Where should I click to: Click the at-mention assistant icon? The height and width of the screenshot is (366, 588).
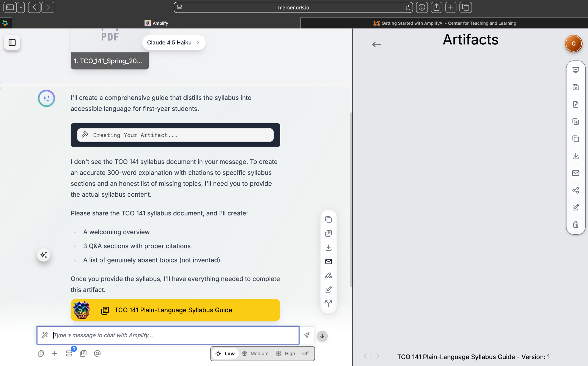[x=97, y=353]
